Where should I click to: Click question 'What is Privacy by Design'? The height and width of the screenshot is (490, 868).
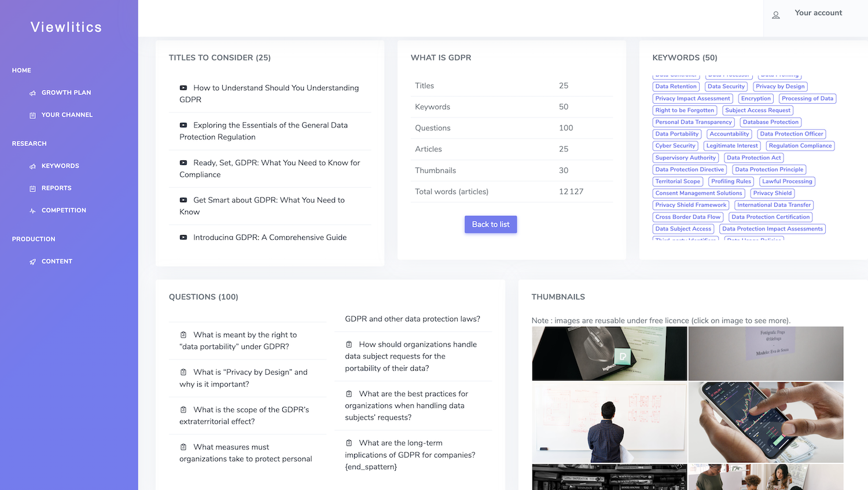click(244, 378)
